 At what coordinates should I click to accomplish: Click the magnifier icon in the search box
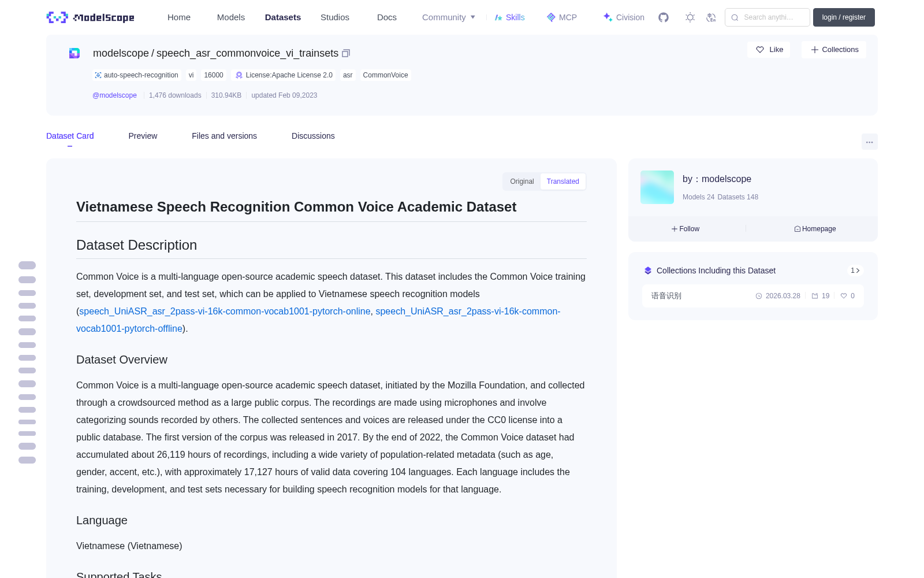(x=735, y=17)
